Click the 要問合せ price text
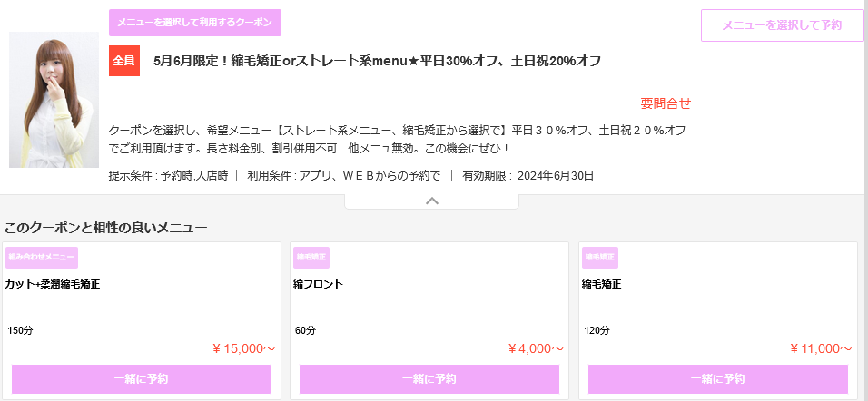Screen dimensions: 868x401 666,103
